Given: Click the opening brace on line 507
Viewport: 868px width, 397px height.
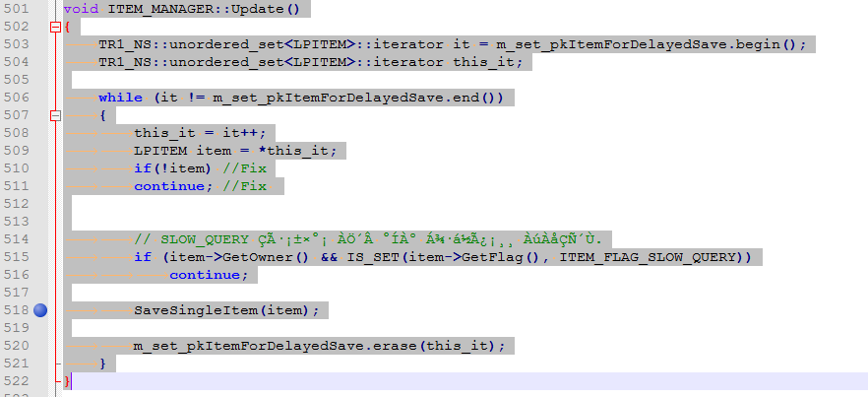Looking at the screenshot, I should (102, 115).
